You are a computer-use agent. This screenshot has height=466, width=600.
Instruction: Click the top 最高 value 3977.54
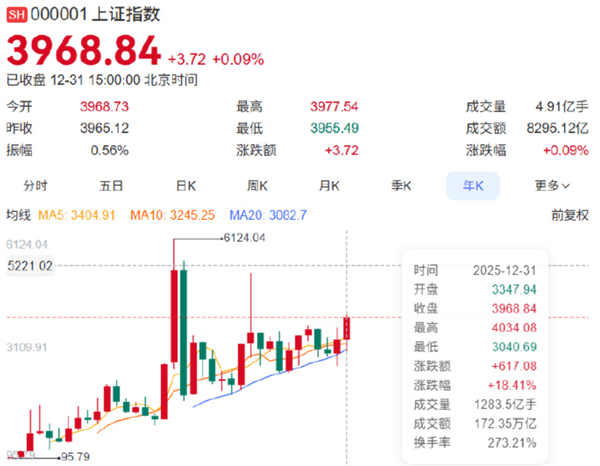point(334,106)
